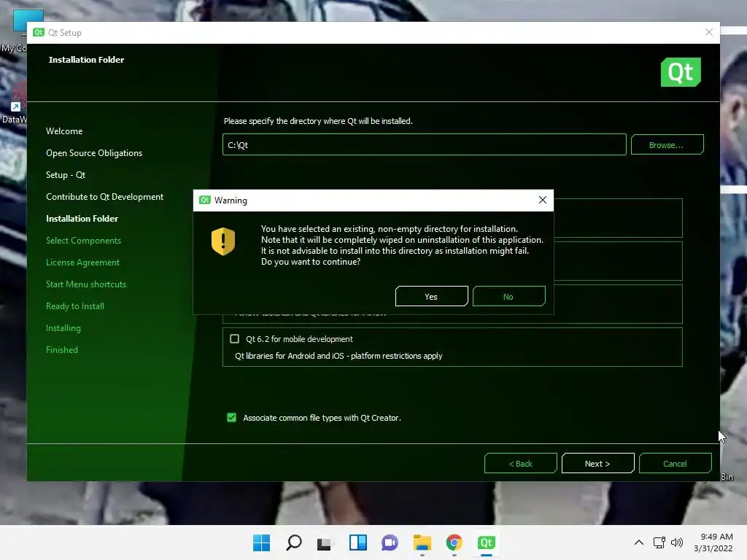The height and width of the screenshot is (560, 747).
Task: Uncheck Associate common file types with Qt Creator
Action: 231,418
